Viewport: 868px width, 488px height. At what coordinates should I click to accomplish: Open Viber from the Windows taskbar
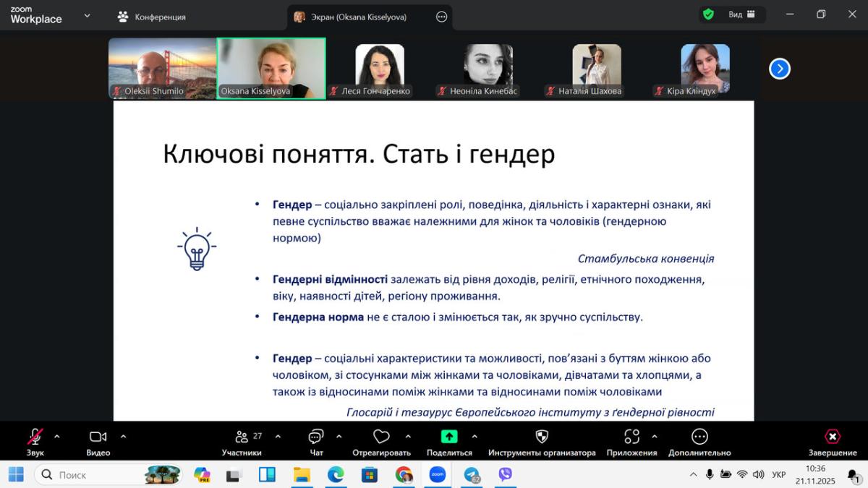[506, 475]
